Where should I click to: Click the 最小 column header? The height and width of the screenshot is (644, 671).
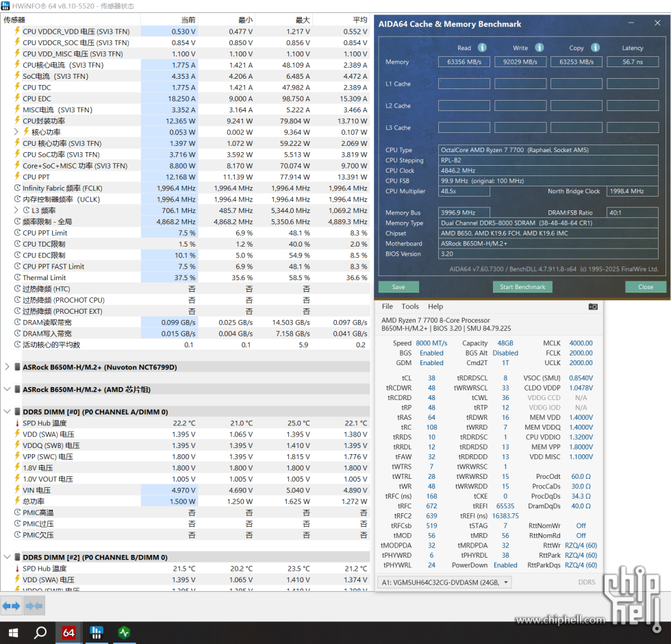(x=227, y=20)
